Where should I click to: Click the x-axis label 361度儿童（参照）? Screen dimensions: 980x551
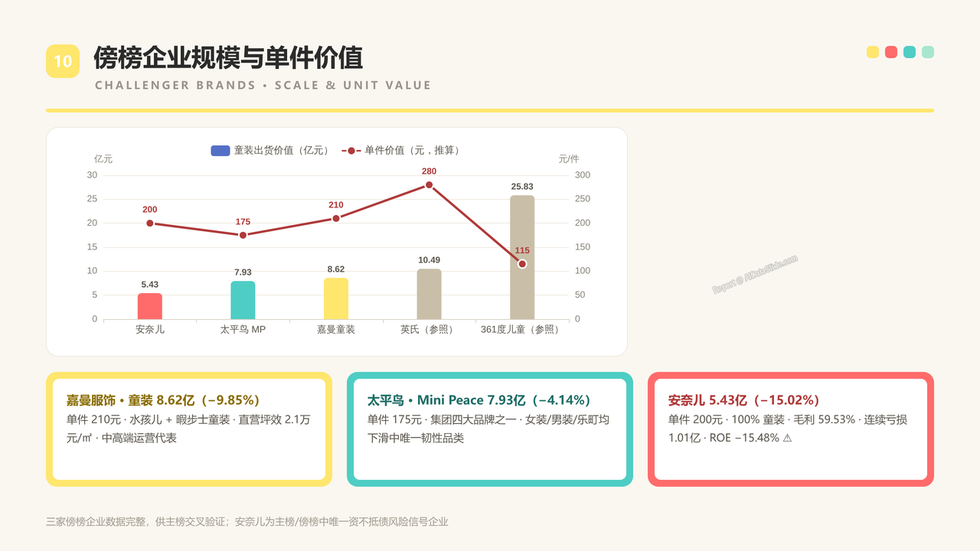pyautogui.click(x=522, y=329)
